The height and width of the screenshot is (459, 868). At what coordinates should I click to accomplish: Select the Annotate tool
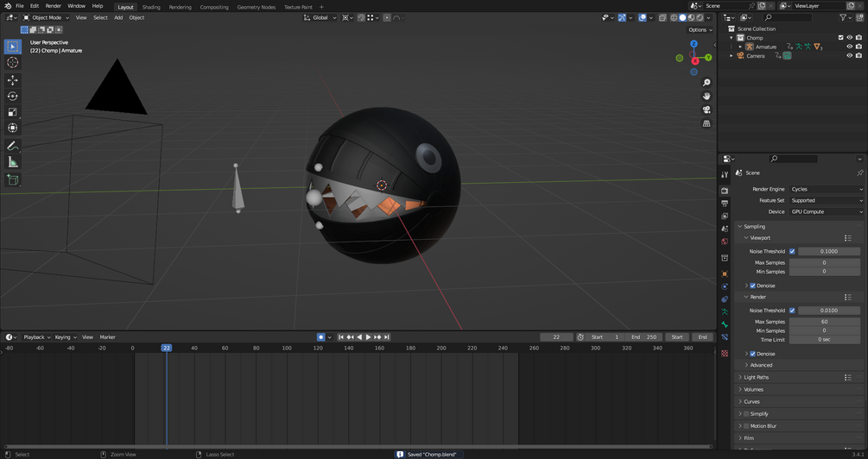(x=12, y=146)
